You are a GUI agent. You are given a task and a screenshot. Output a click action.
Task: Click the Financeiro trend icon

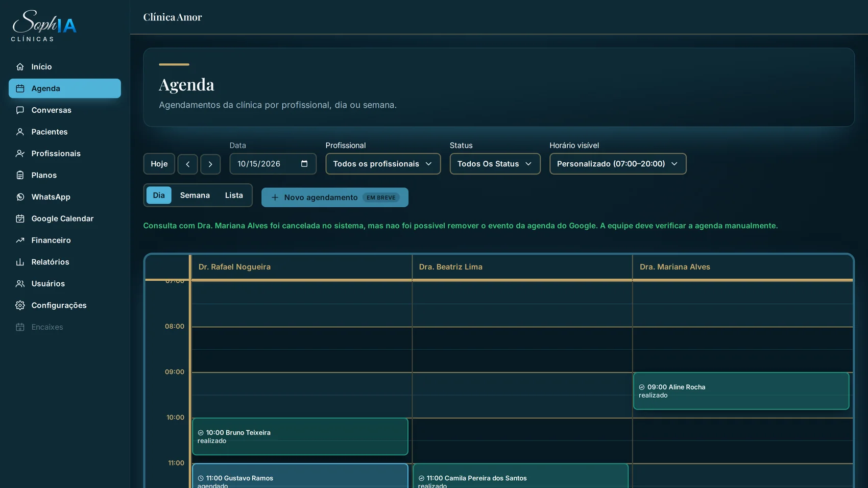[20, 240]
